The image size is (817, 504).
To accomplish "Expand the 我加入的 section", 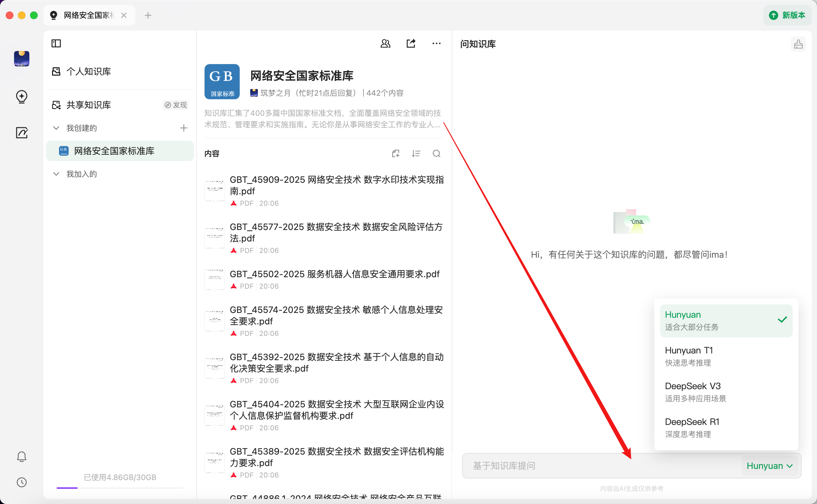I will (x=56, y=174).
